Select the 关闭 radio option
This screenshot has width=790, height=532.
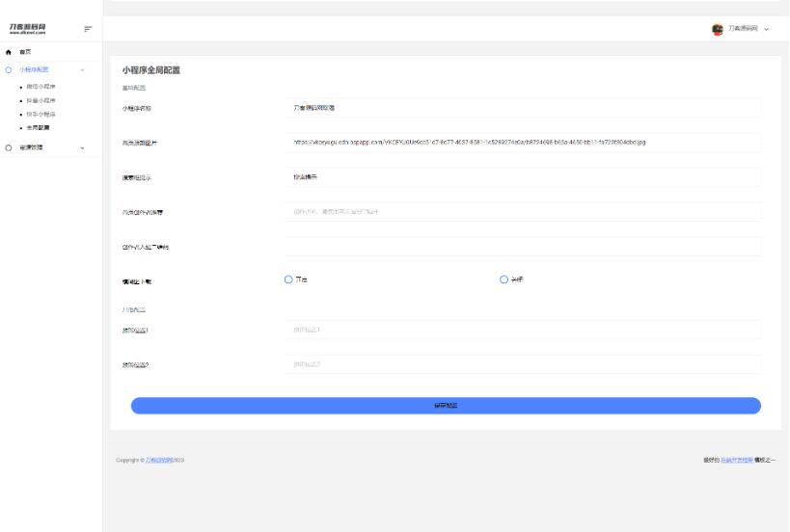click(x=504, y=279)
